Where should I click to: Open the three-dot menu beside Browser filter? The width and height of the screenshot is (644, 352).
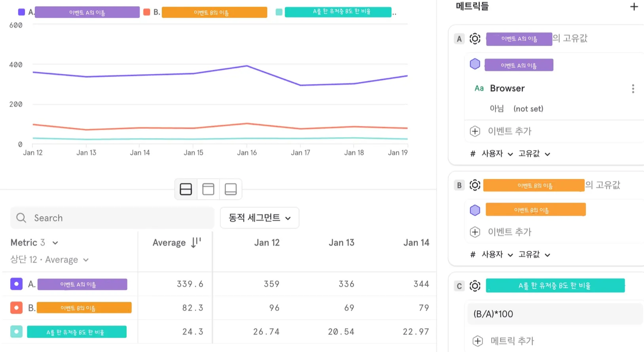(x=633, y=88)
